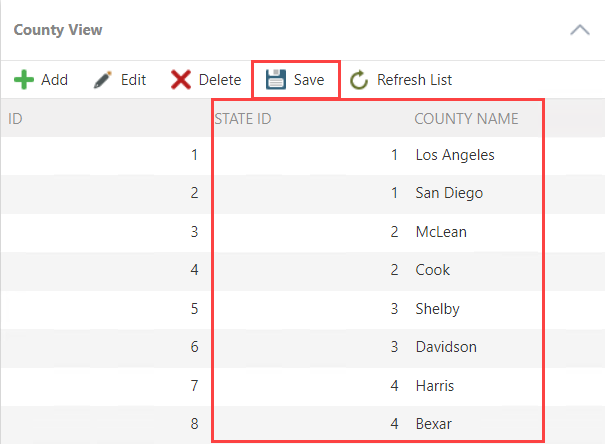Sort by the COUNTY NAME column header
This screenshot has width=605, height=444.
coord(466,119)
